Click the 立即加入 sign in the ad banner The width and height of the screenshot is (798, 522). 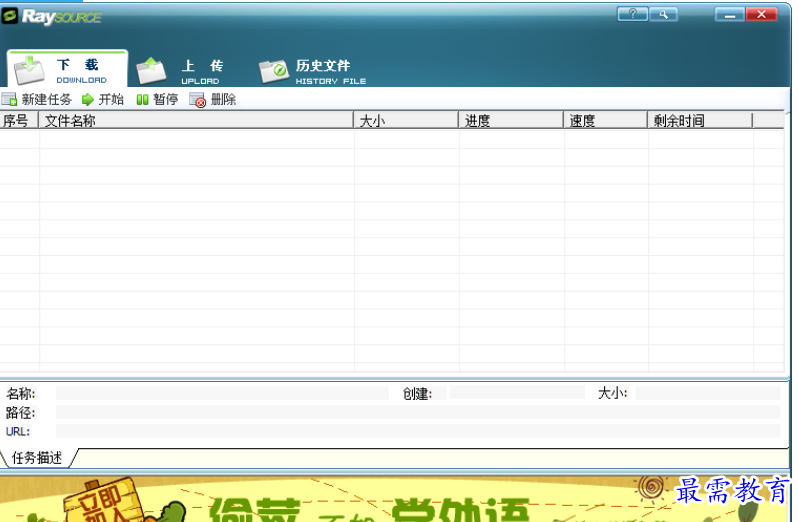pyautogui.click(x=102, y=501)
